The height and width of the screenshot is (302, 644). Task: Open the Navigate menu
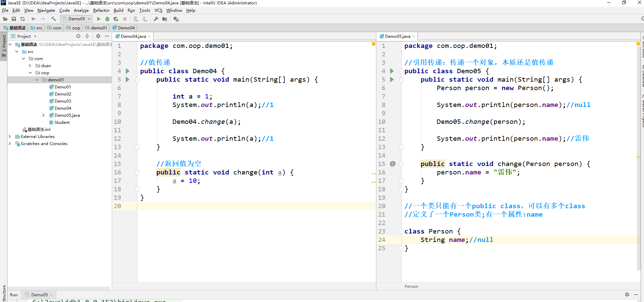pyautogui.click(x=46, y=10)
